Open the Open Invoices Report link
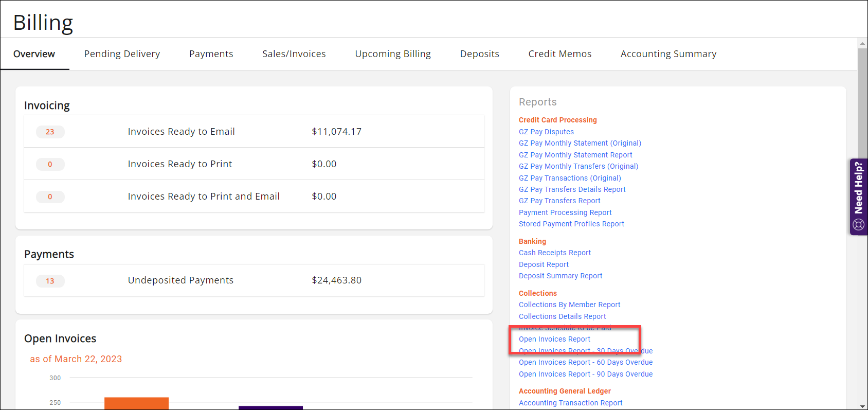This screenshot has width=868, height=410. (554, 339)
